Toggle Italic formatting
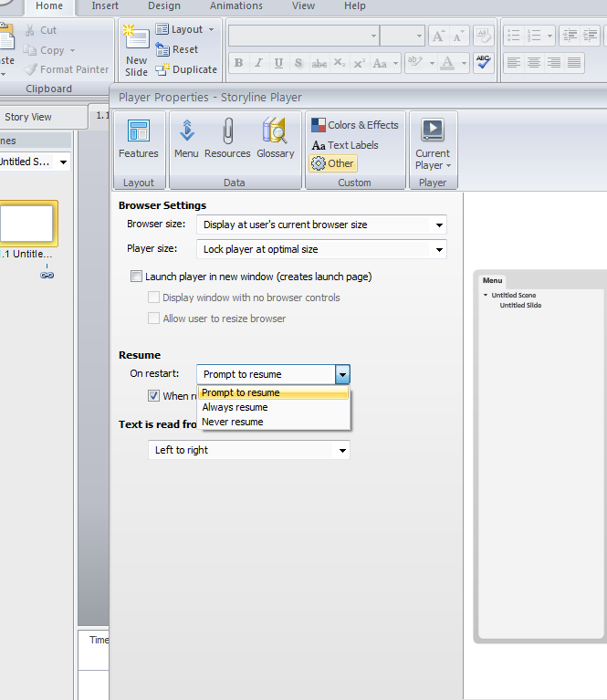This screenshot has width=607, height=700. (x=258, y=63)
